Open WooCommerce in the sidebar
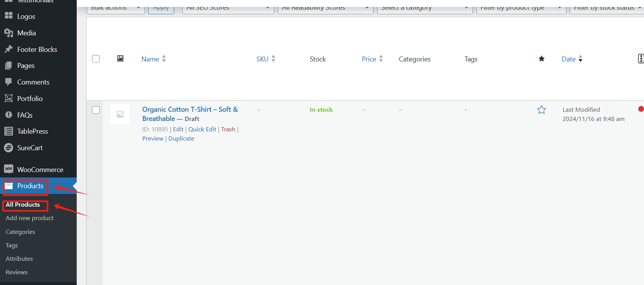The width and height of the screenshot is (644, 285). [40, 170]
